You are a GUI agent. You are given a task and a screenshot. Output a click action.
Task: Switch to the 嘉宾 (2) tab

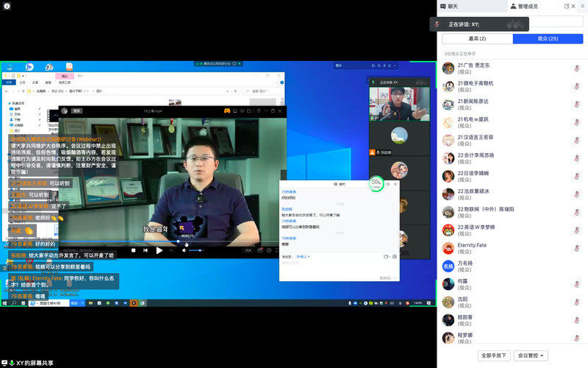pos(477,38)
